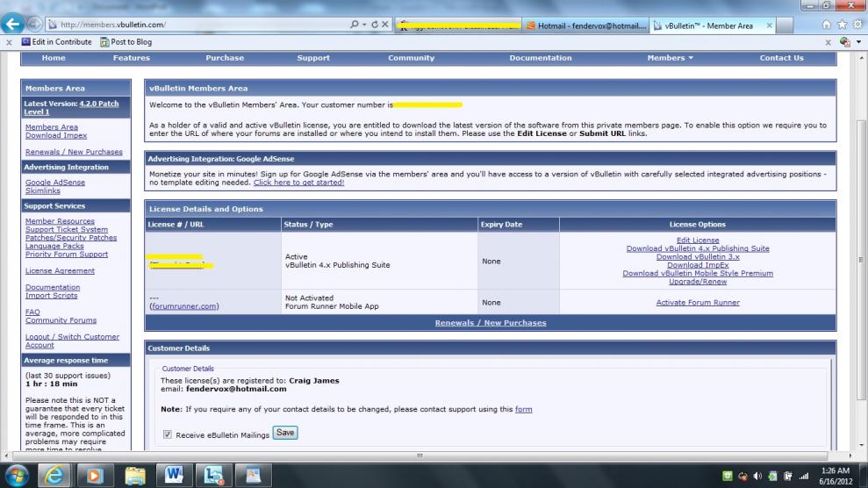The height and width of the screenshot is (488, 868).
Task: Open the Members dropdown menu
Action: 670,58
